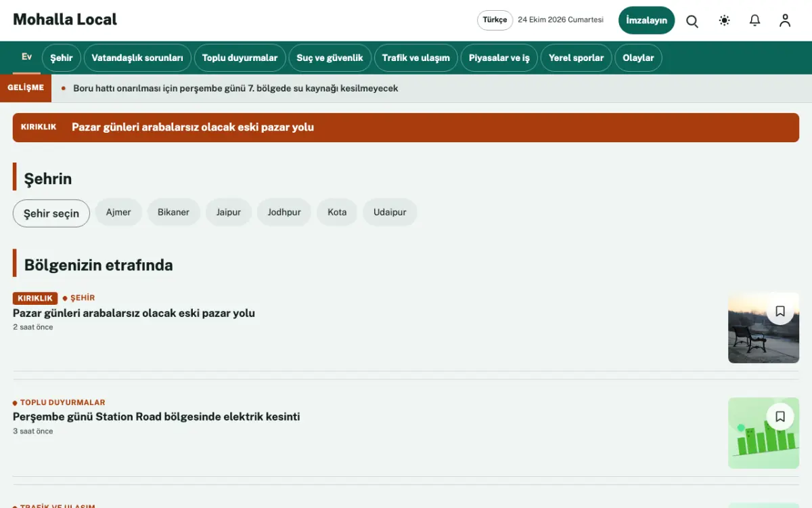This screenshot has width=812, height=508.
Task: Pick Bikaner from city chips
Action: pos(173,212)
